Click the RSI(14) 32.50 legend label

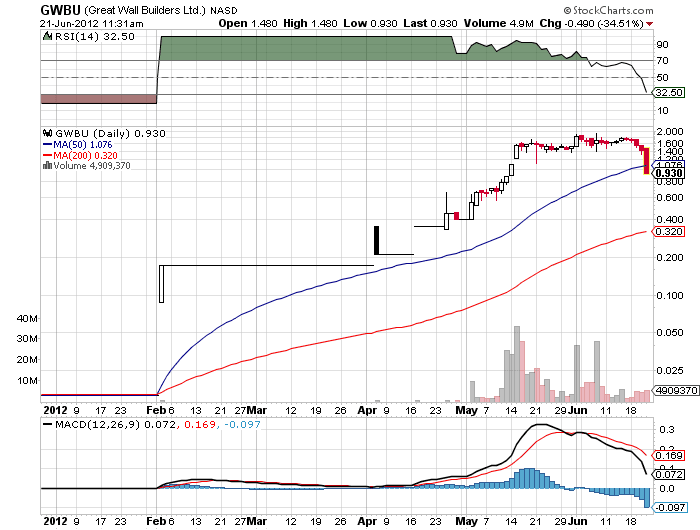pos(94,37)
